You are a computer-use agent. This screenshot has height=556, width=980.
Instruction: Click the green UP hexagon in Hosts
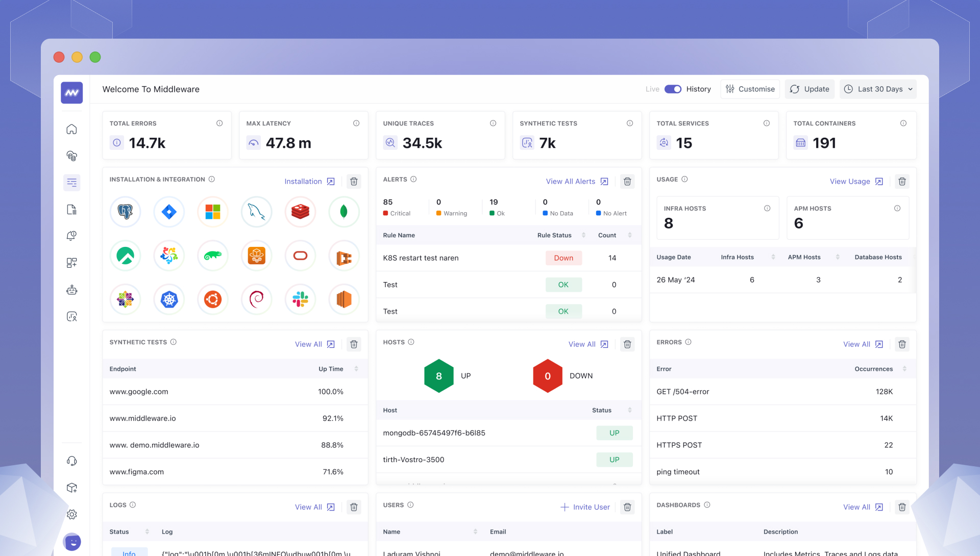(438, 375)
